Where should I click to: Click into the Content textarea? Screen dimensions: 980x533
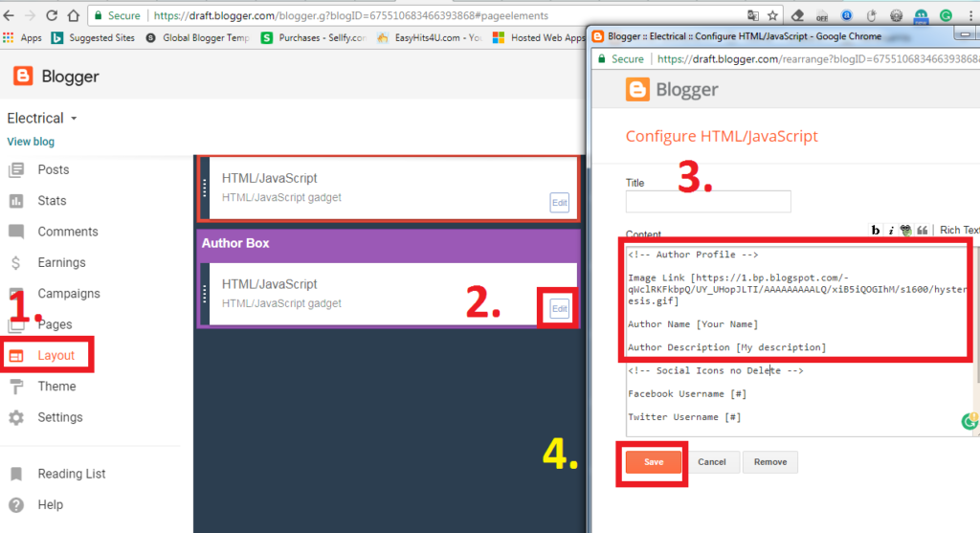(x=799, y=340)
